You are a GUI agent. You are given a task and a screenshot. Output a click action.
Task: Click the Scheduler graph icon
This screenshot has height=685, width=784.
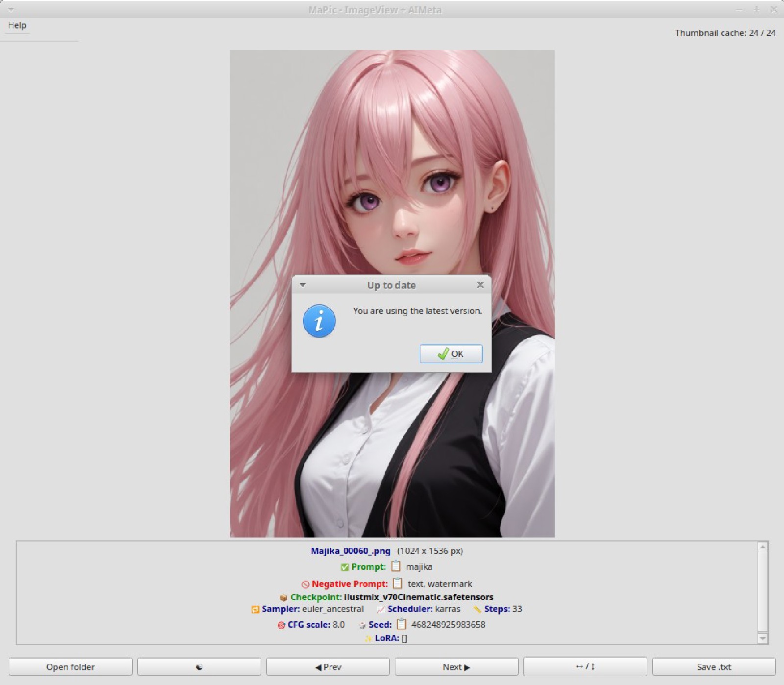point(380,609)
